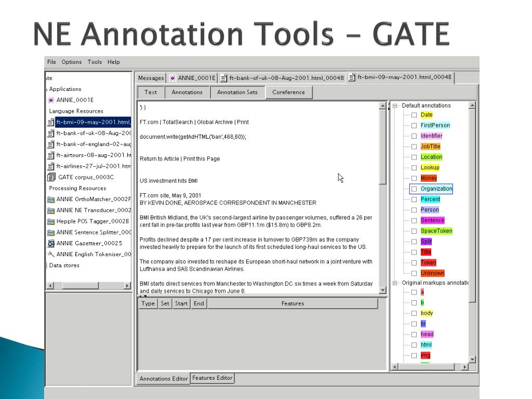532x399 pixels.
Task: Check the Money annotation checkbox
Action: tap(414, 178)
